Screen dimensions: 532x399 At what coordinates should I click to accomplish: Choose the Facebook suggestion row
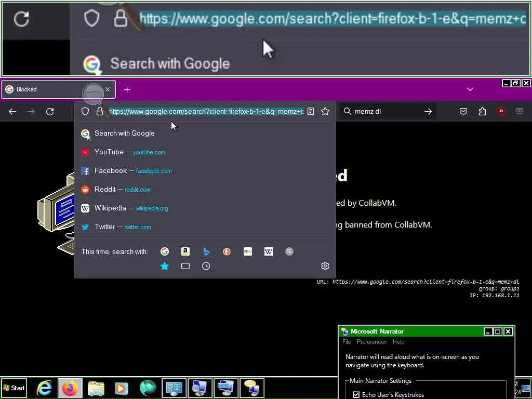click(205, 170)
